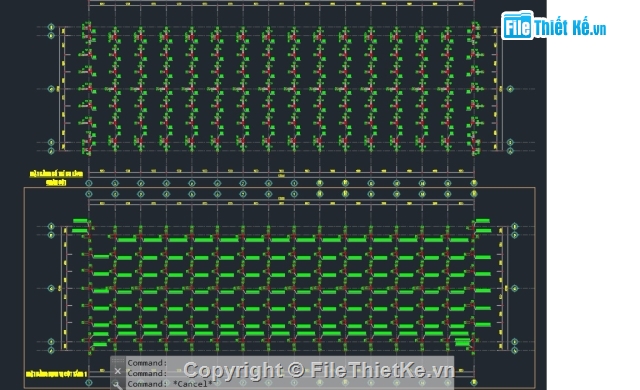Select the upper plan's yellow title text
The image size is (640, 390).
[x=56, y=178]
